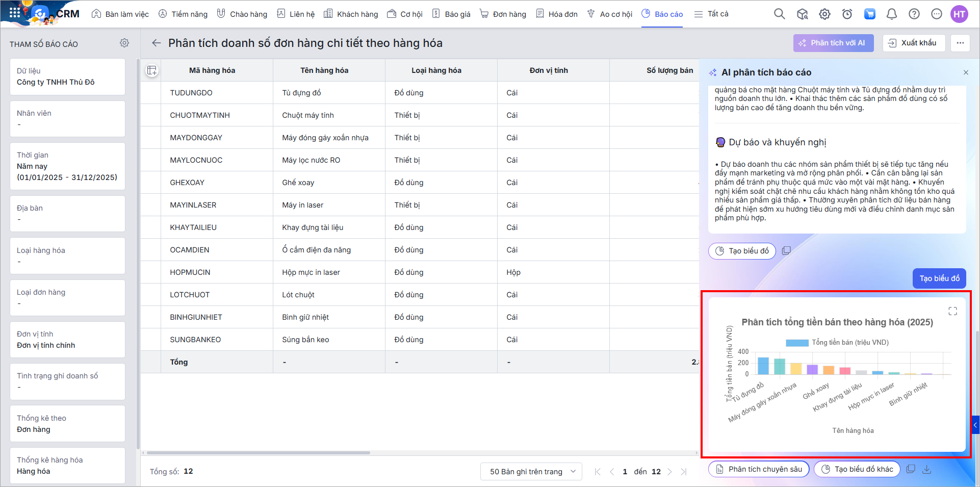Toggle the chart legend series swatch
The width and height of the screenshot is (980, 487).
797,343
